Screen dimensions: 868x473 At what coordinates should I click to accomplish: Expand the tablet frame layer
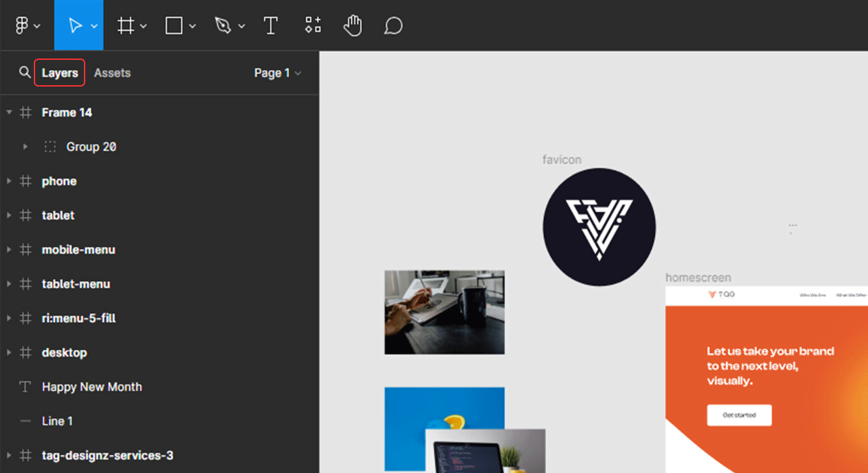9,215
